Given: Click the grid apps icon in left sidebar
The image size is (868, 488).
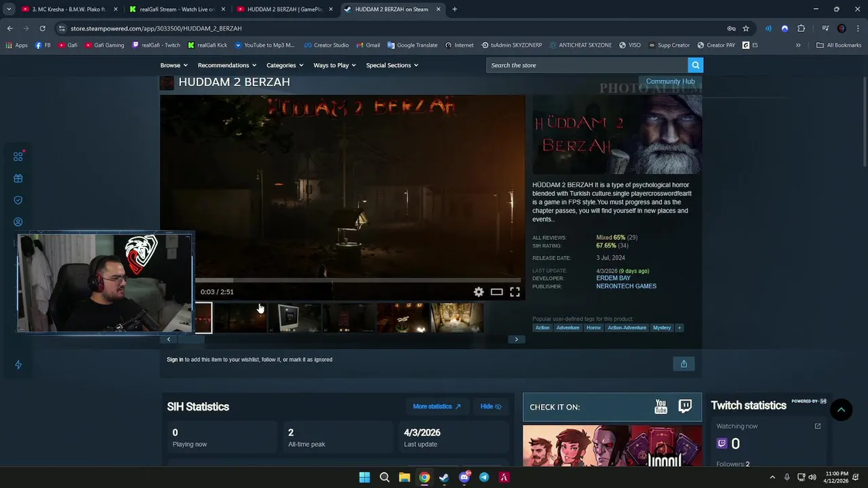Looking at the screenshot, I should tap(18, 157).
